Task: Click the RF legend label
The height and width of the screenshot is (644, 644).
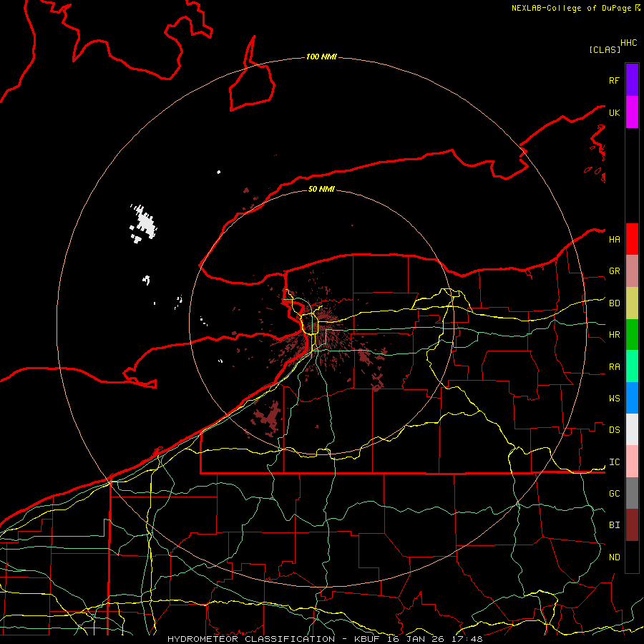Action: click(614, 80)
